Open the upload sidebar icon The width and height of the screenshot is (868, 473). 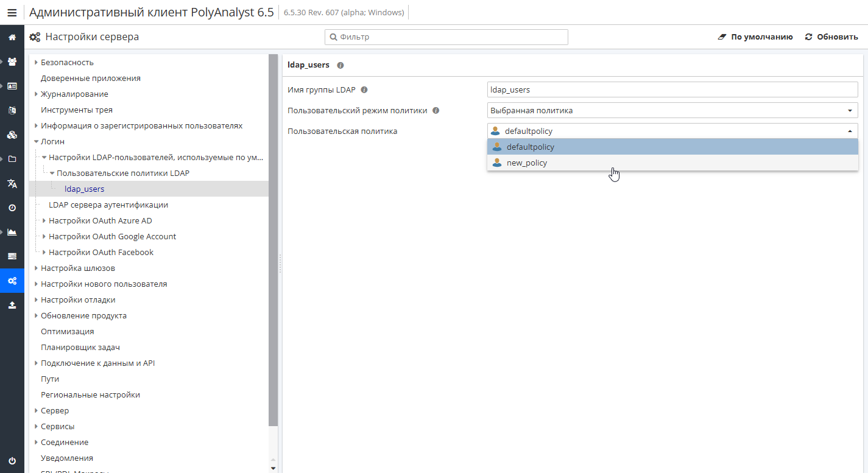[12, 305]
